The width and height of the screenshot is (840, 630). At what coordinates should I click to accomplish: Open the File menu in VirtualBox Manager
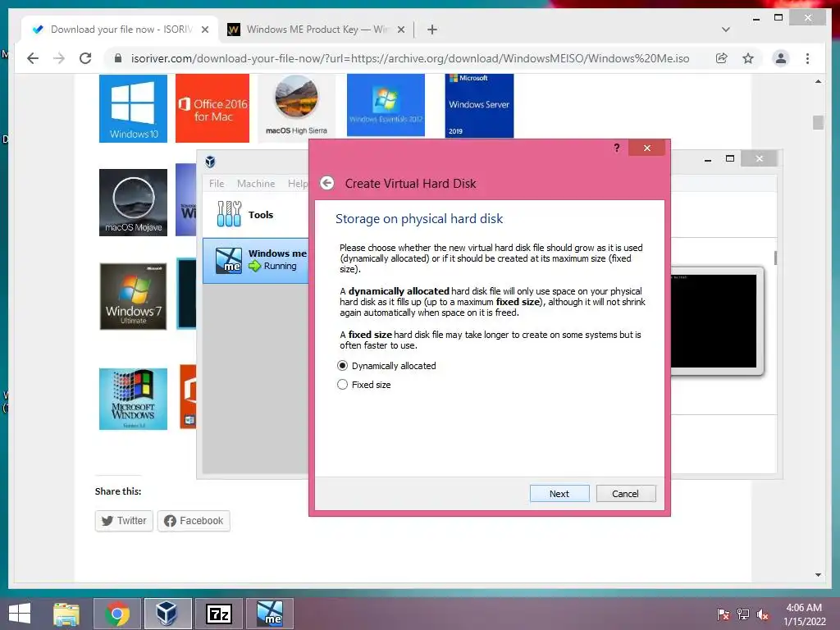(x=217, y=184)
